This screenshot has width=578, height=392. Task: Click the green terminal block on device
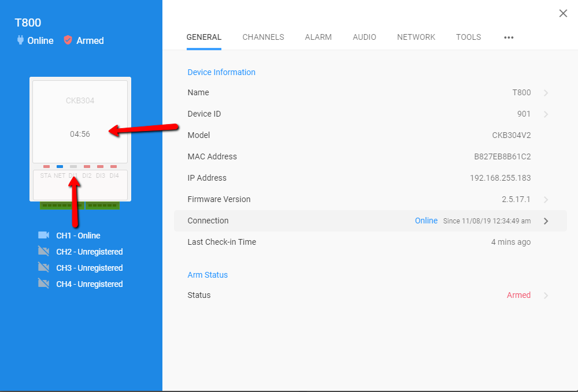pyautogui.click(x=80, y=206)
